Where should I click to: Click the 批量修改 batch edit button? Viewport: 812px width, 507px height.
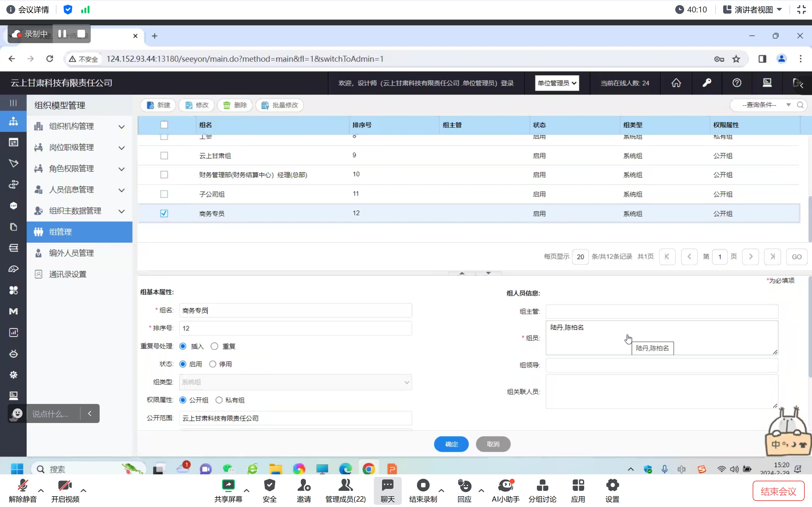(x=280, y=105)
